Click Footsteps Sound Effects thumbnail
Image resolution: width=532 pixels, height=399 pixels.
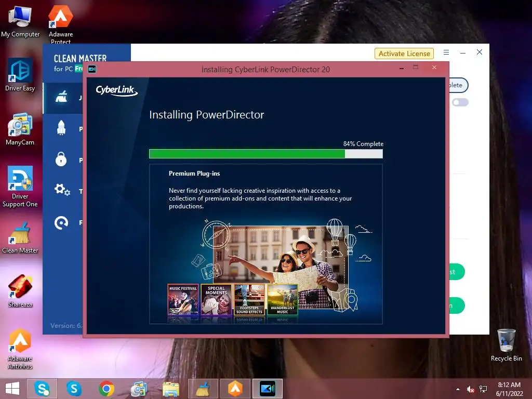249,300
